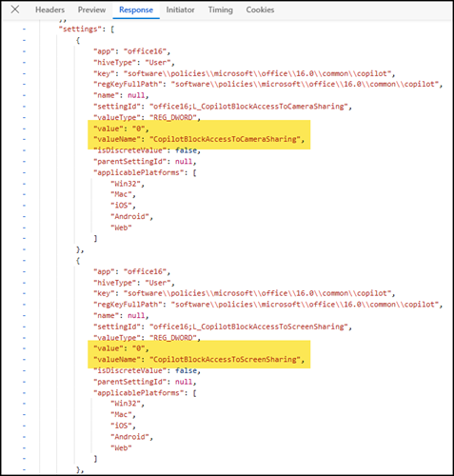Click second "regKeyFullPath" line
The width and height of the screenshot is (454, 476).
pos(268,305)
